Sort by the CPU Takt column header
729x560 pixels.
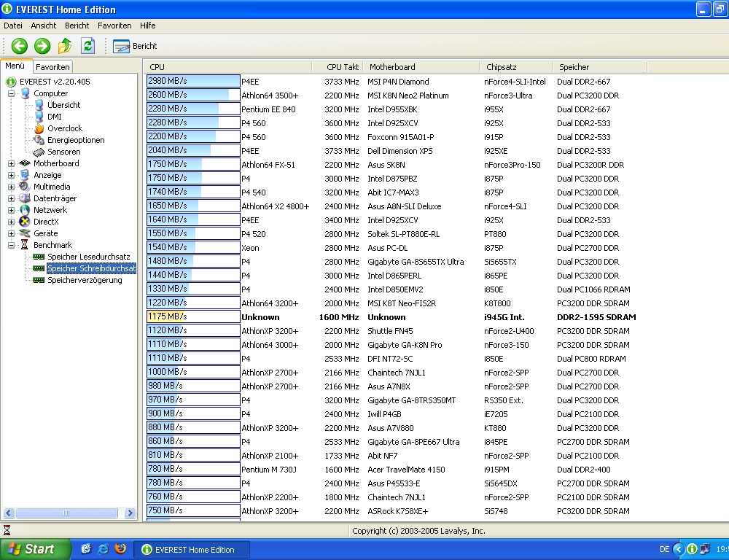click(337, 67)
